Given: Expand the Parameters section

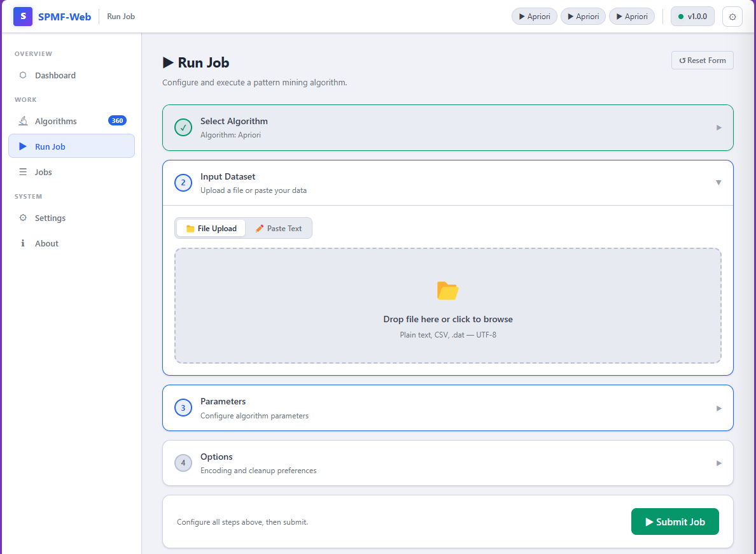Looking at the screenshot, I should [x=718, y=408].
